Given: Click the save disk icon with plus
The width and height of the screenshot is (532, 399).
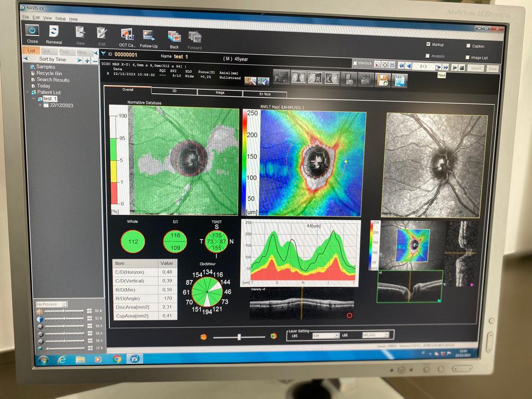Looking at the screenshot, I should 382,81.
